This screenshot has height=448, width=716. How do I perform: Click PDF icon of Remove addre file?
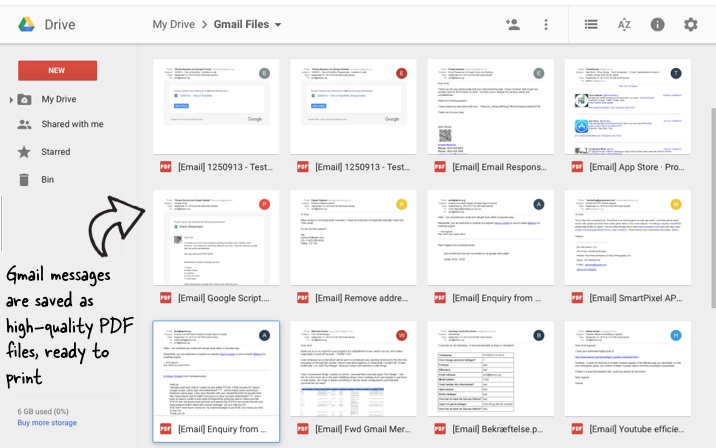tap(303, 298)
